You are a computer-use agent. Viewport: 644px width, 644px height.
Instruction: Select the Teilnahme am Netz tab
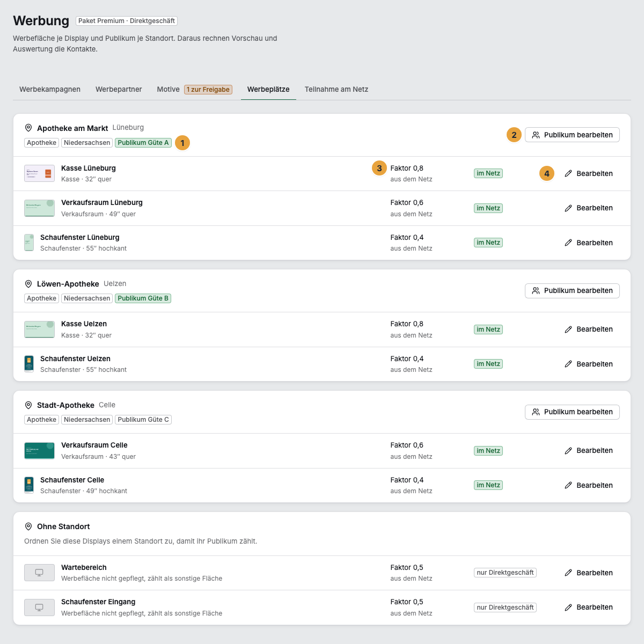336,90
